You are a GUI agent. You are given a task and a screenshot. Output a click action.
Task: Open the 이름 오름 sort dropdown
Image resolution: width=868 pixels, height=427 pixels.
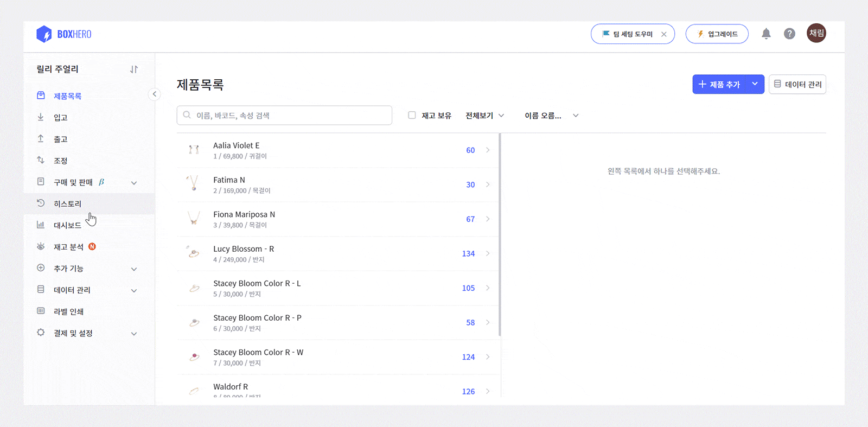coord(551,116)
